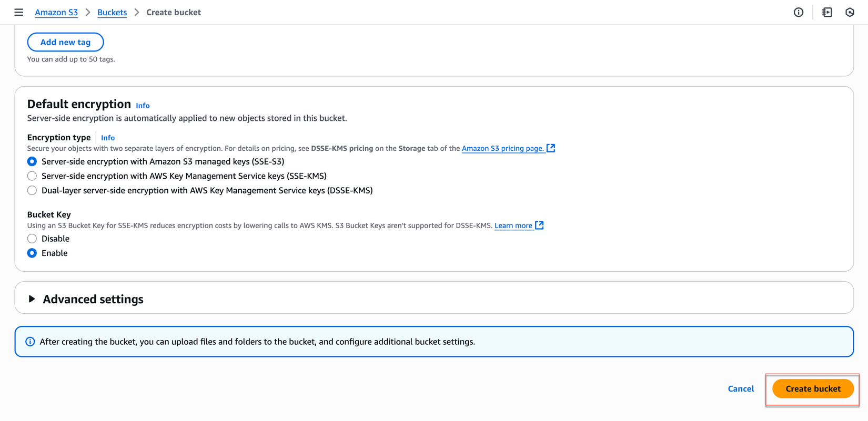
Task: Go to Buckets breadcrumb link
Action: tap(112, 12)
